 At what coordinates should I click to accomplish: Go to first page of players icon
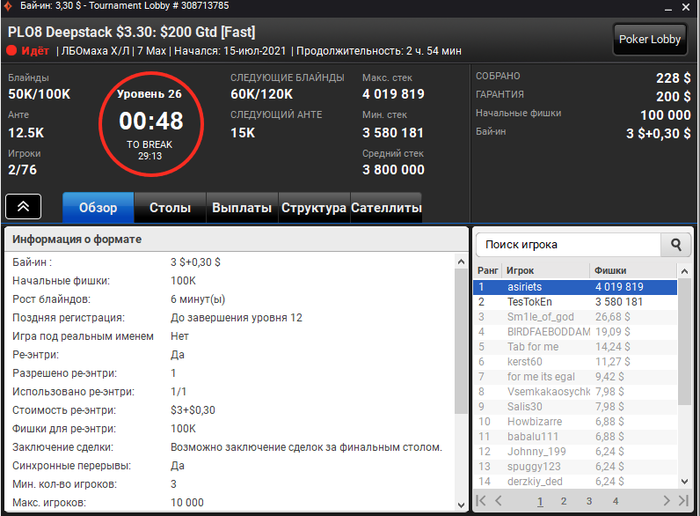(x=481, y=500)
